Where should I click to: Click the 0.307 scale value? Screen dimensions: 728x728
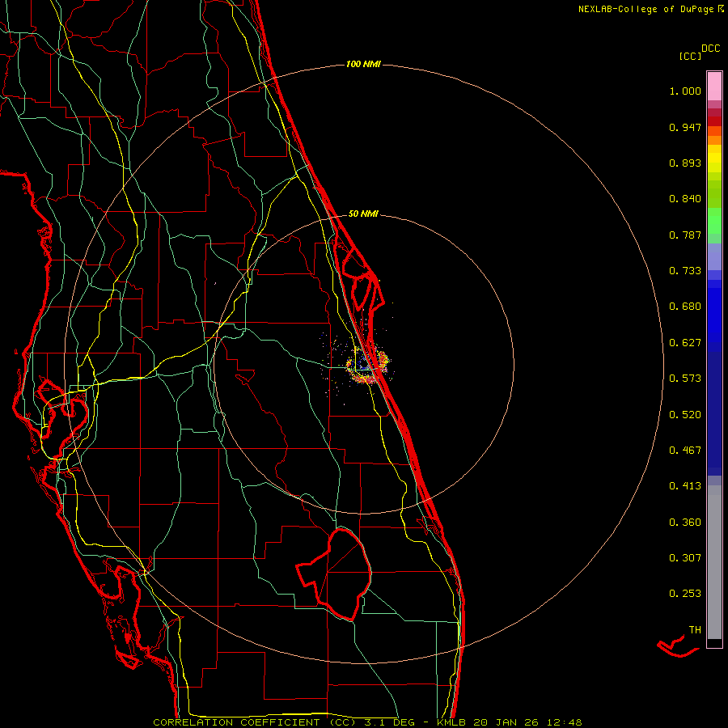(685, 558)
